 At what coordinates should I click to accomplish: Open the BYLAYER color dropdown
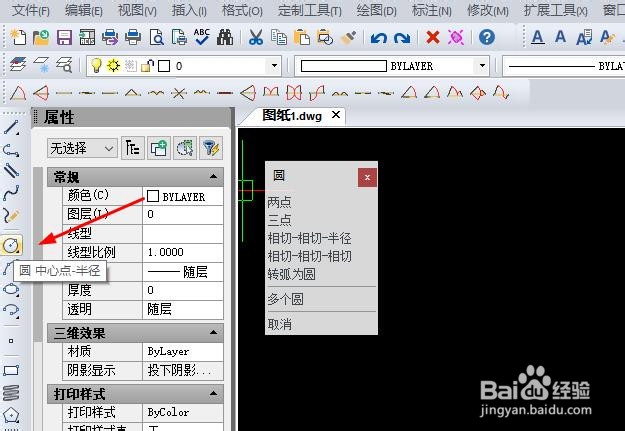482,65
